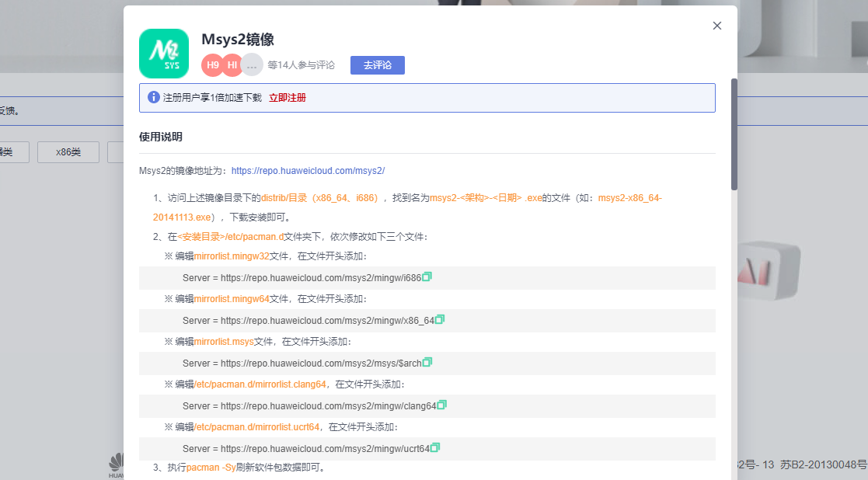Screen dimensions: 868x480
Task: Click the Huawei logo in footer
Action: tap(116, 465)
